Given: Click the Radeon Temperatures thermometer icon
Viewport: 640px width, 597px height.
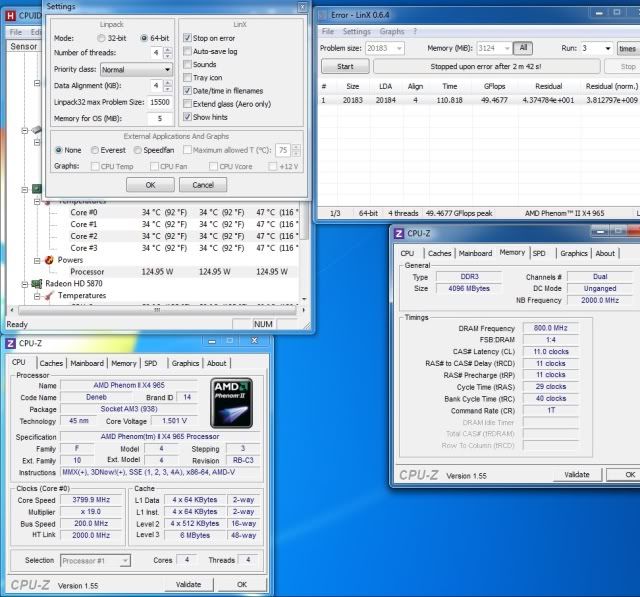Looking at the screenshot, I should tap(49, 296).
